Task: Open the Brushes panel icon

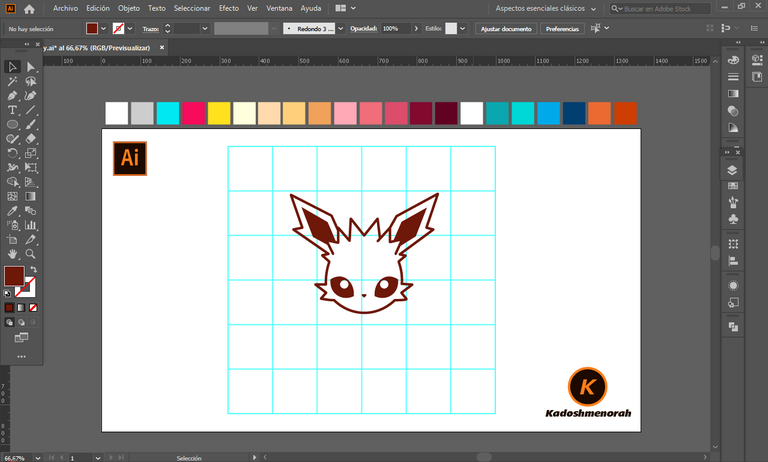Action: [x=733, y=202]
